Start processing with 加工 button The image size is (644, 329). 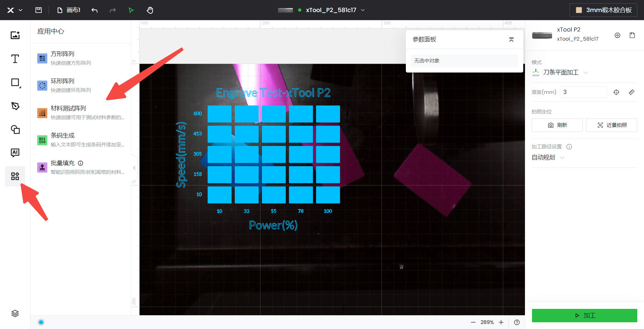584,316
